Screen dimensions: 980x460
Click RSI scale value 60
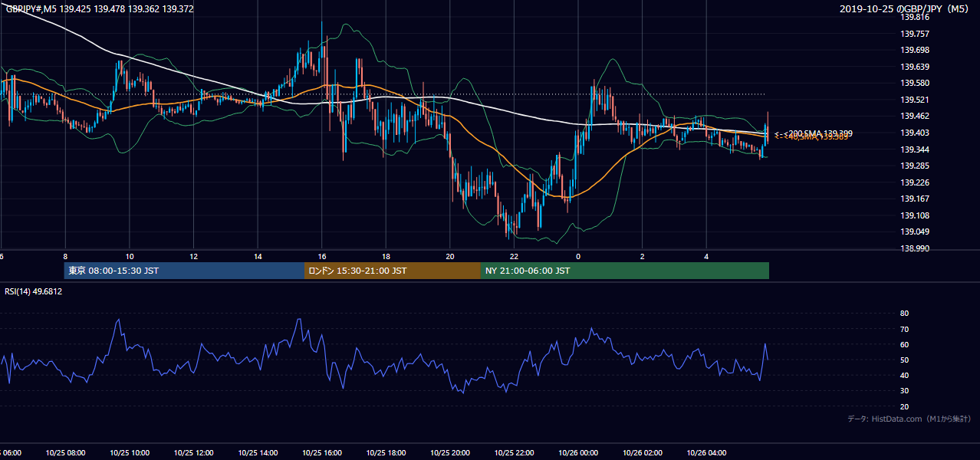tap(904, 344)
